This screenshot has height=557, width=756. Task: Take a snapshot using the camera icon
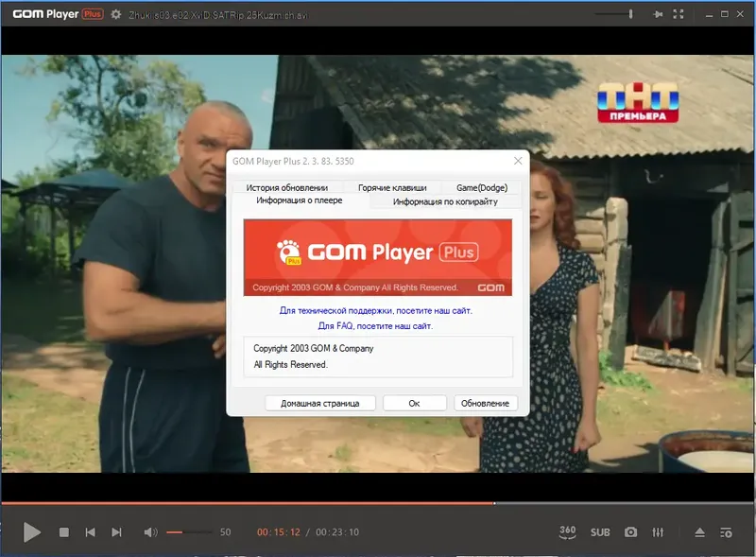point(631,532)
